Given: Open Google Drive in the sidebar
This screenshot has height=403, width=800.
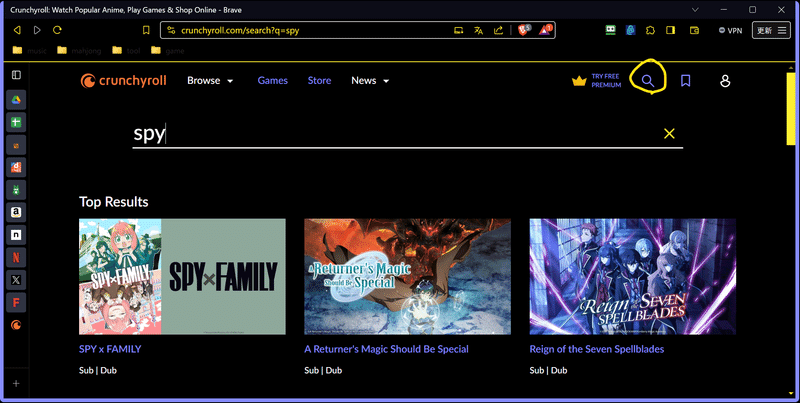Looking at the screenshot, I should [16, 100].
